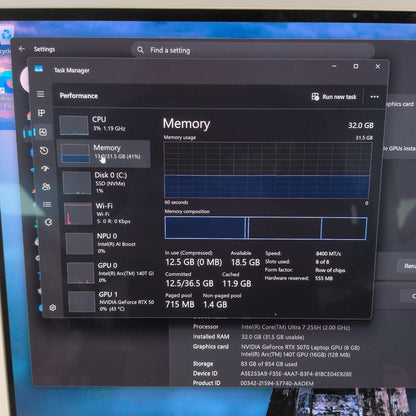Open the App history sidebar icon

(x=44, y=151)
